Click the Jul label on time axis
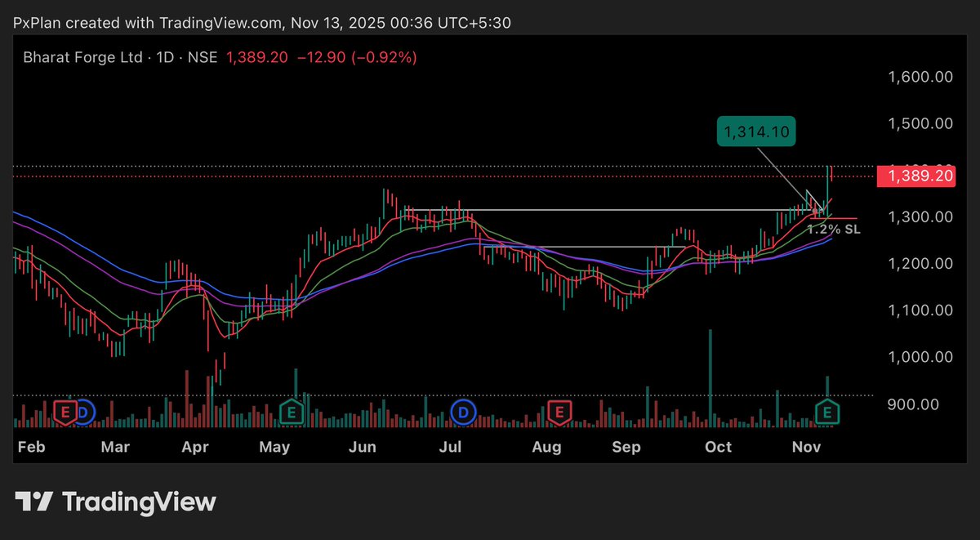The width and height of the screenshot is (980, 540). pos(451,447)
